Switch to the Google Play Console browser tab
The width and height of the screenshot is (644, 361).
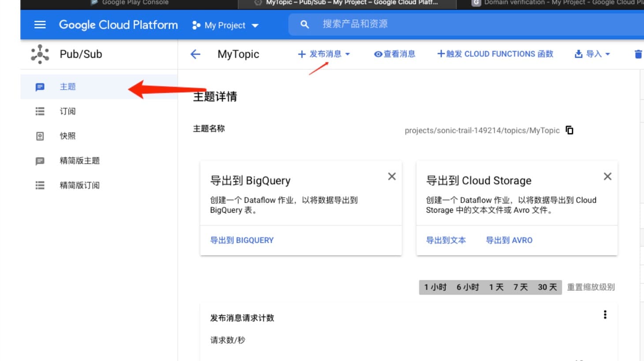pyautogui.click(x=129, y=3)
